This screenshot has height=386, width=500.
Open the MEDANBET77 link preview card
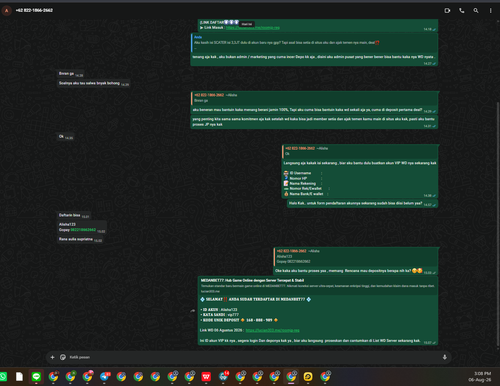point(318,286)
